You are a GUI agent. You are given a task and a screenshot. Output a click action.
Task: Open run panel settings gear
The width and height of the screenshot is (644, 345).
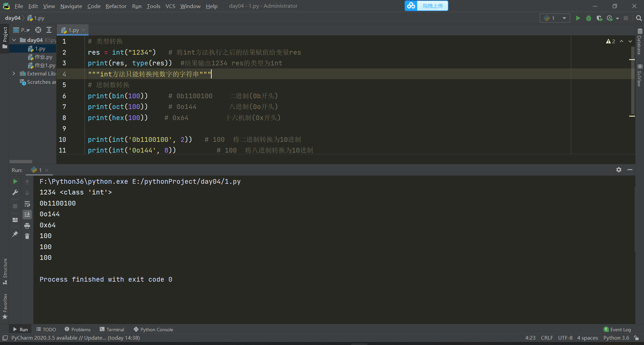point(619,170)
